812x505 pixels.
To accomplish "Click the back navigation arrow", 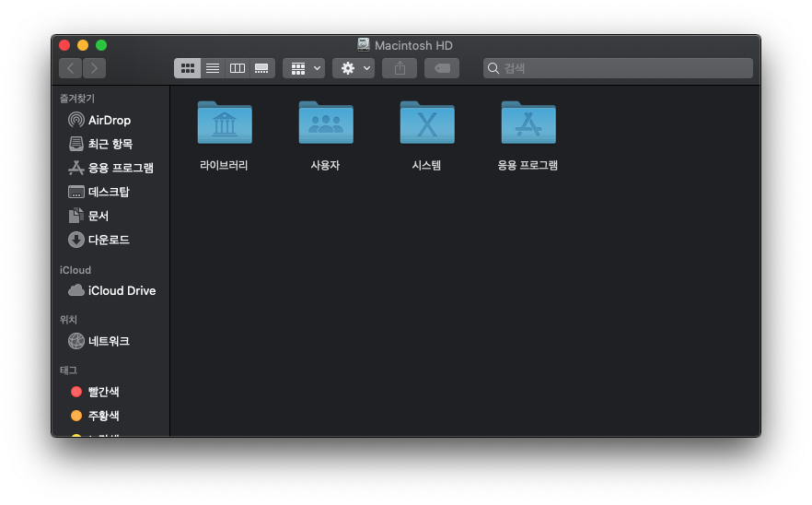I will (x=71, y=68).
